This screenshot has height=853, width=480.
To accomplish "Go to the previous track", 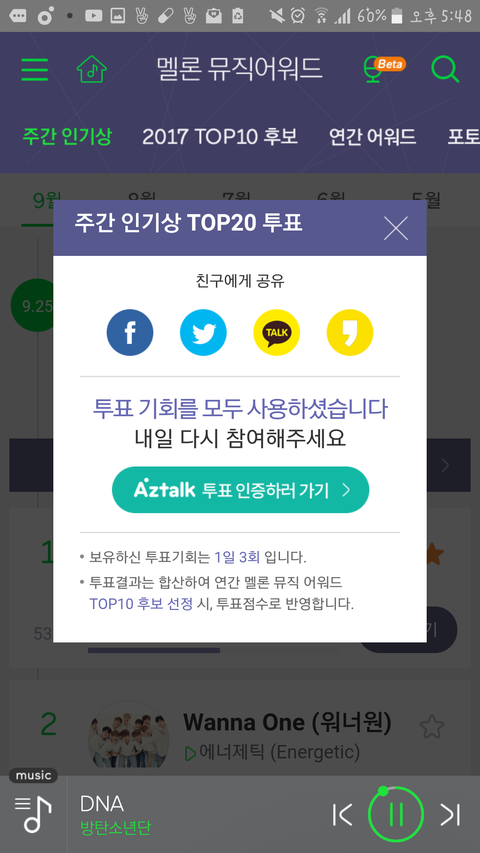I will pyautogui.click(x=342, y=814).
